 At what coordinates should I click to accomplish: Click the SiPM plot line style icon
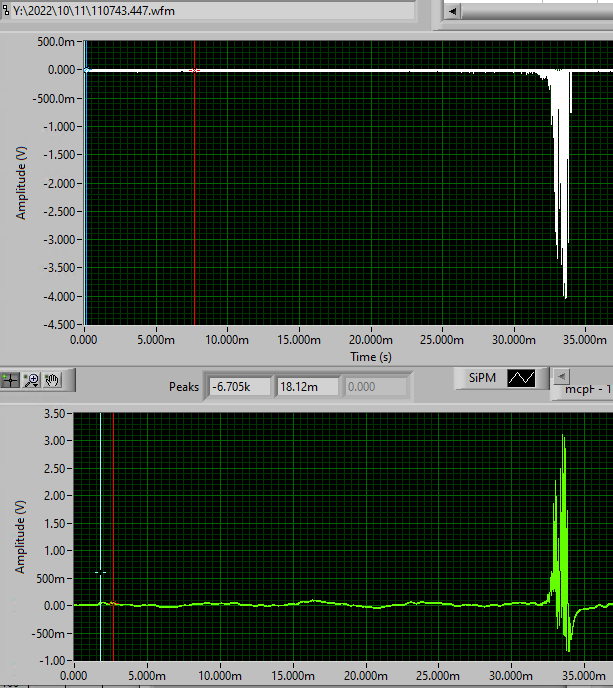point(521,378)
